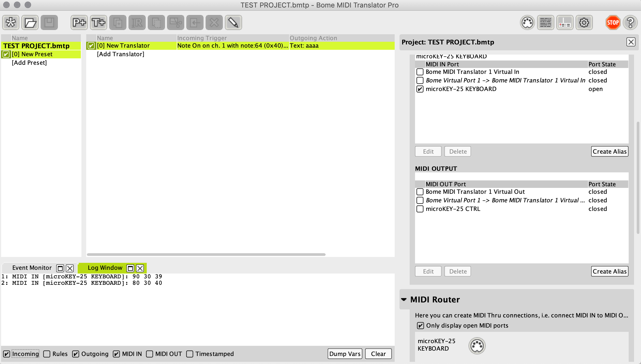Click the Dump Vars button
The image size is (641, 364).
click(345, 354)
